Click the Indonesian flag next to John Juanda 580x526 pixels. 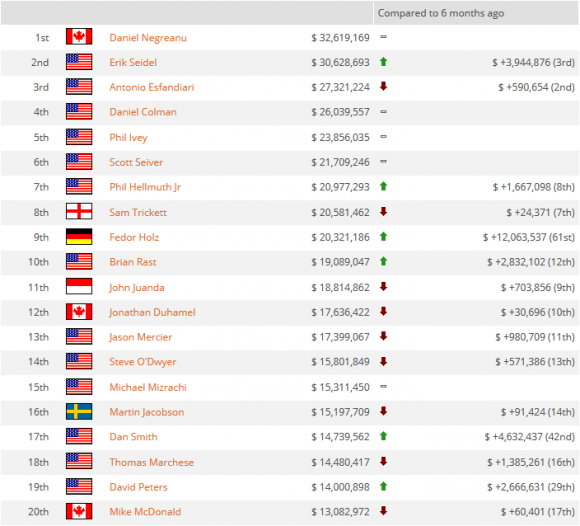click(79, 287)
